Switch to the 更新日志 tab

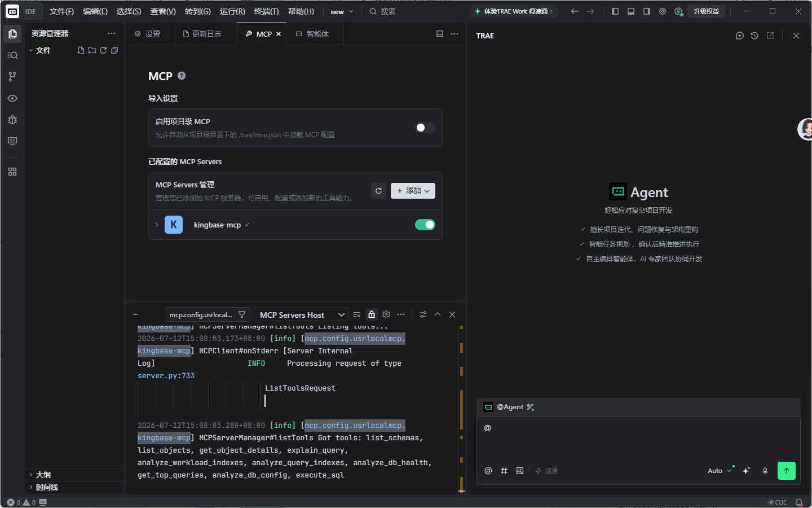[202, 34]
